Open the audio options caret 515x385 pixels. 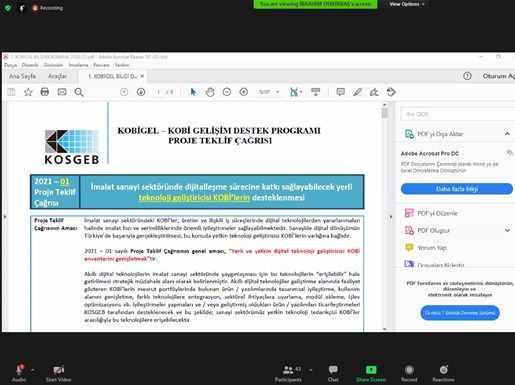coord(33,370)
